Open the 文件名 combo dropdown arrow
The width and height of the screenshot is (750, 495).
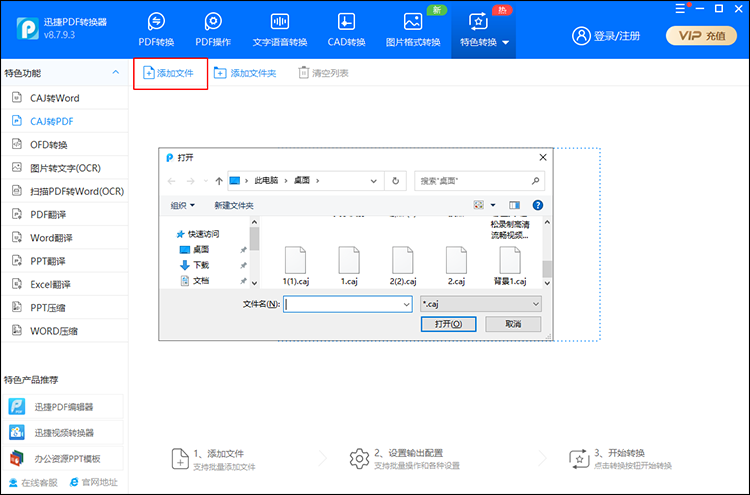[x=406, y=304]
